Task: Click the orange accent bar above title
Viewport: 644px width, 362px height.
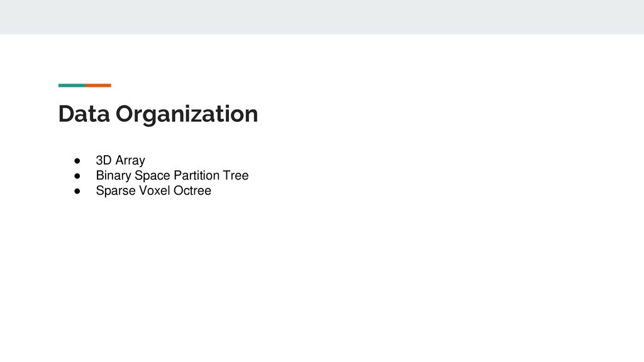Action: click(98, 85)
